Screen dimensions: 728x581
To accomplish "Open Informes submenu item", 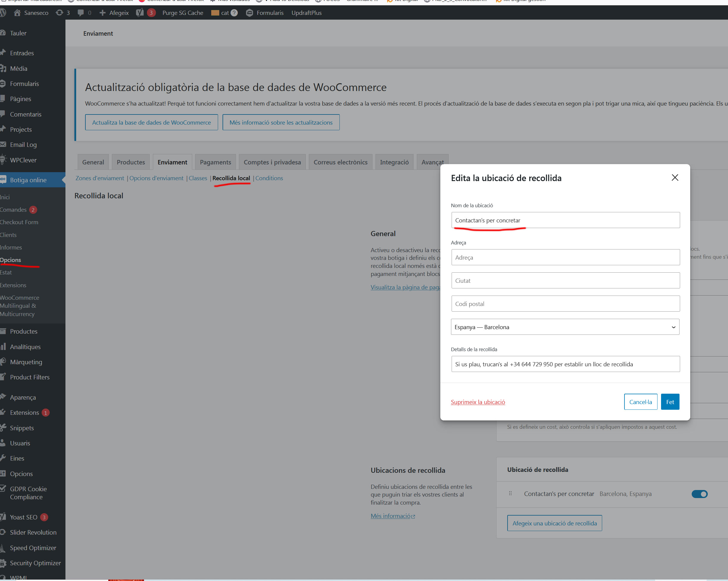I will tap(11, 247).
